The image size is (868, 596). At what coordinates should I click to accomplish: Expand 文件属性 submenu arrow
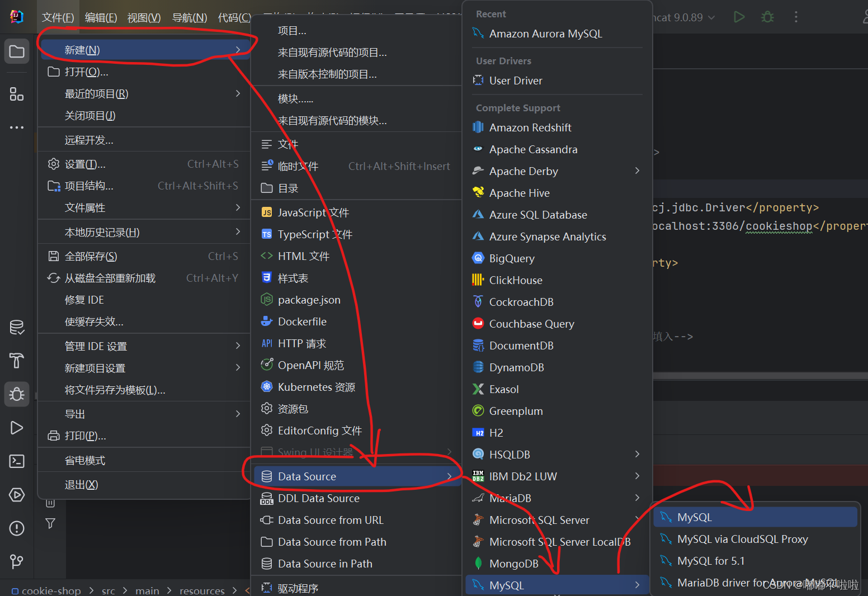point(238,207)
